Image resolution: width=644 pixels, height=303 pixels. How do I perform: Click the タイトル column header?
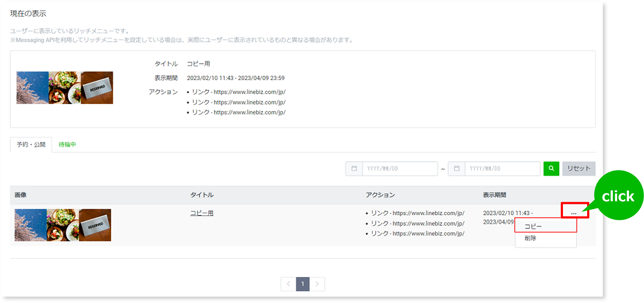pos(202,195)
